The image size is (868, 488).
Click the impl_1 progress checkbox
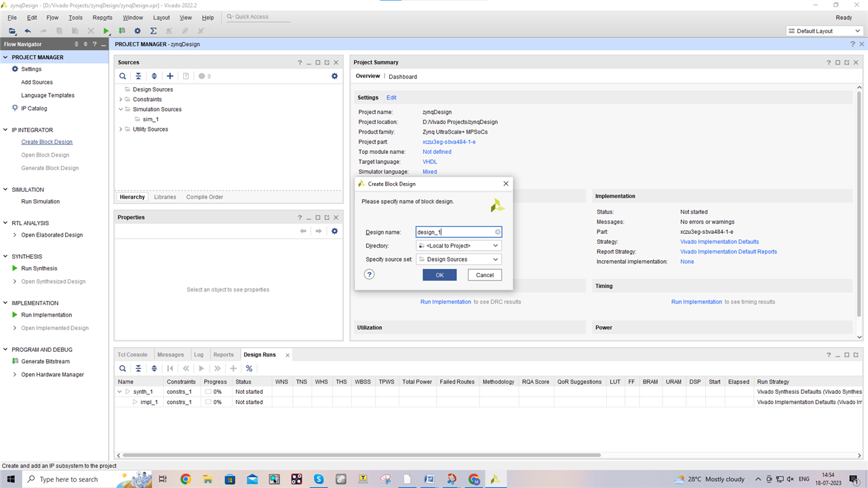(209, 402)
